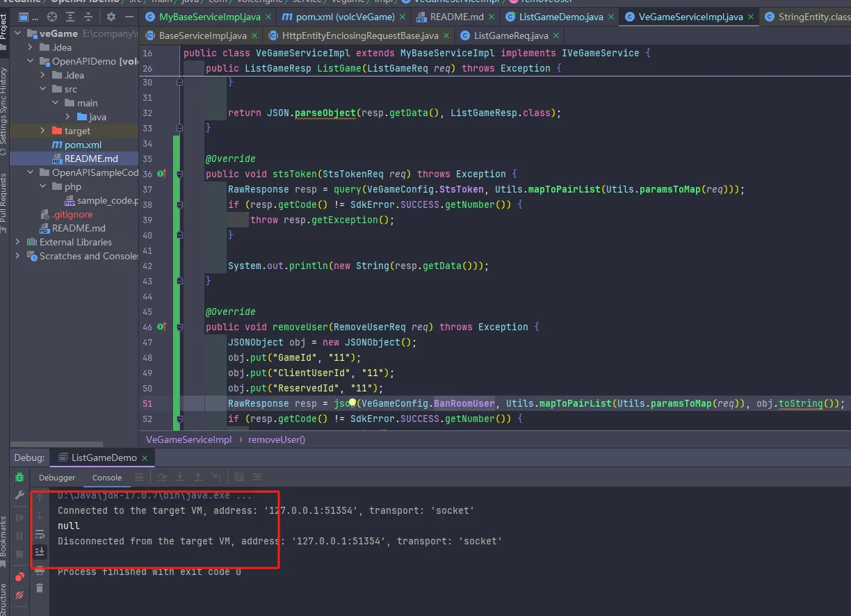The image size is (851, 616).
Task: Click Select Opened File crosshair icon
Action: coord(52,17)
